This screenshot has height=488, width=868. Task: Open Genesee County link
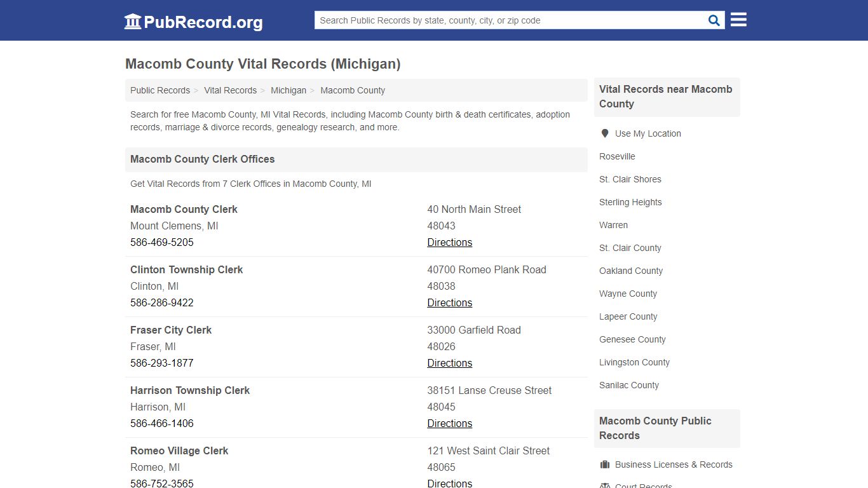632,339
